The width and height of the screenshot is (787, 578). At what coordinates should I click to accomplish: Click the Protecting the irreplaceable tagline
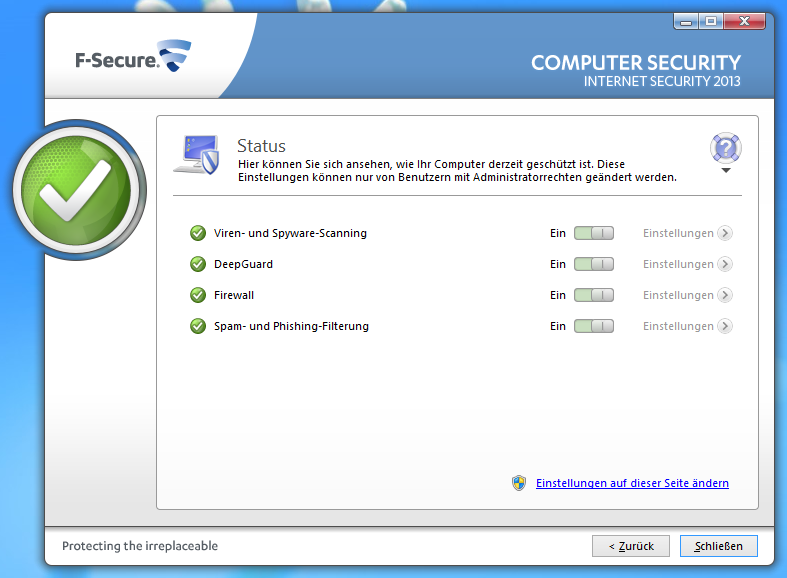click(140, 546)
